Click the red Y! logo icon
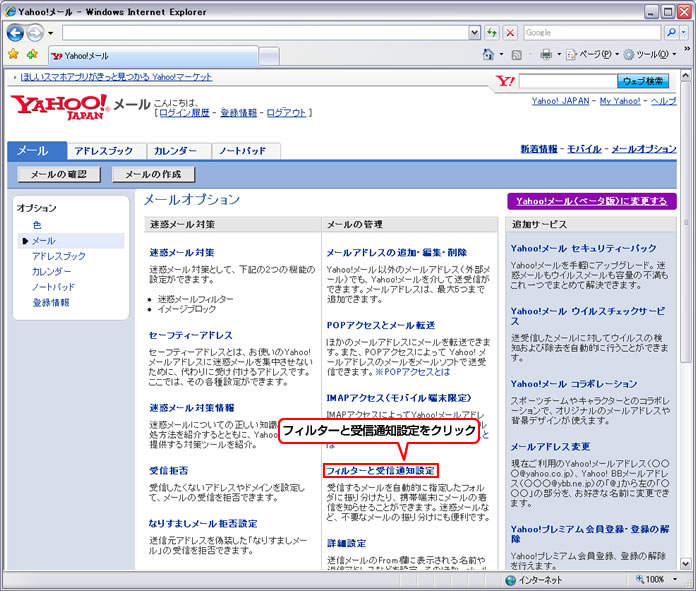This screenshot has height=591, width=696. point(506,81)
